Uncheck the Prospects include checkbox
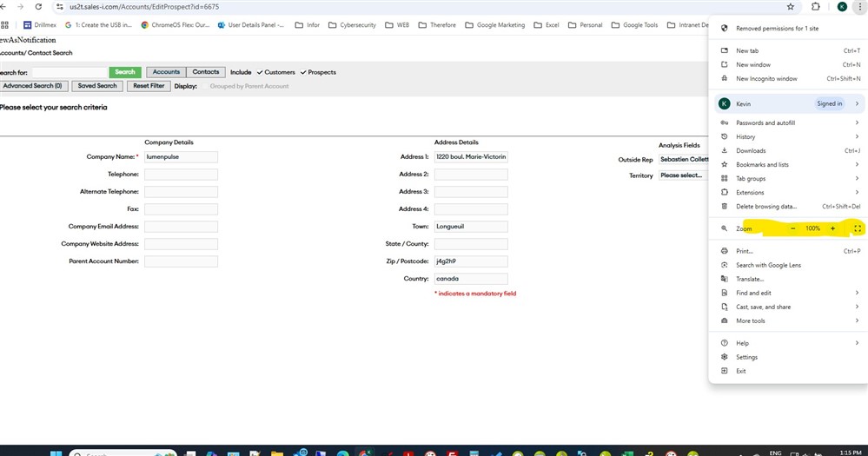 (303, 72)
